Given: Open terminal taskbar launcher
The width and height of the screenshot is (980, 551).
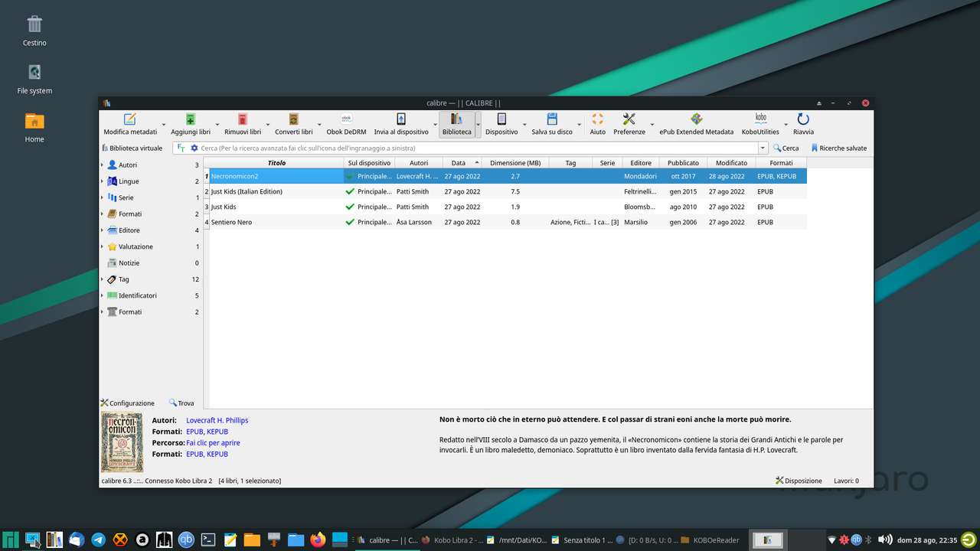Looking at the screenshot, I should click(208, 540).
